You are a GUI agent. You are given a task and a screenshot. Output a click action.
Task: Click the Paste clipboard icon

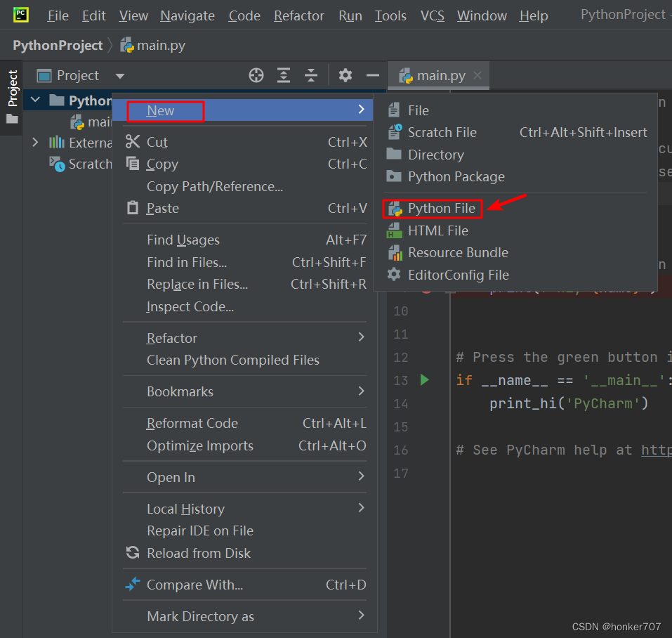point(133,207)
